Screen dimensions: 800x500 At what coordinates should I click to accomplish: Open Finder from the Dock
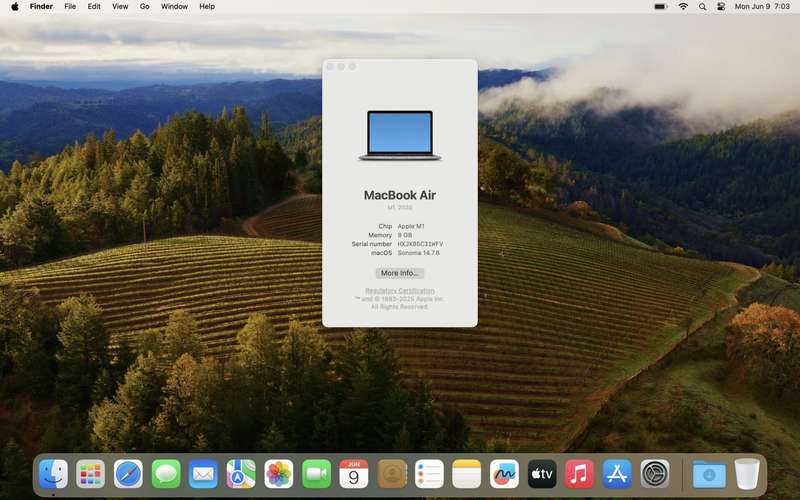[53, 474]
